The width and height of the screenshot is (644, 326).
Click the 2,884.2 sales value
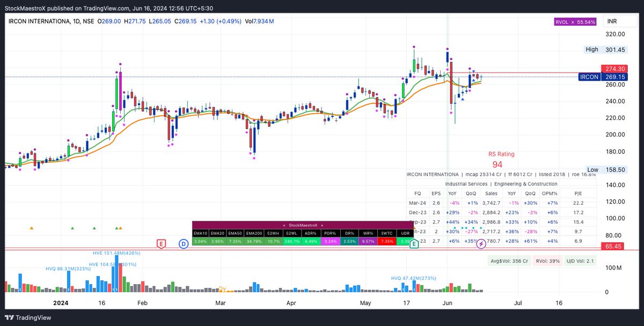click(492, 212)
